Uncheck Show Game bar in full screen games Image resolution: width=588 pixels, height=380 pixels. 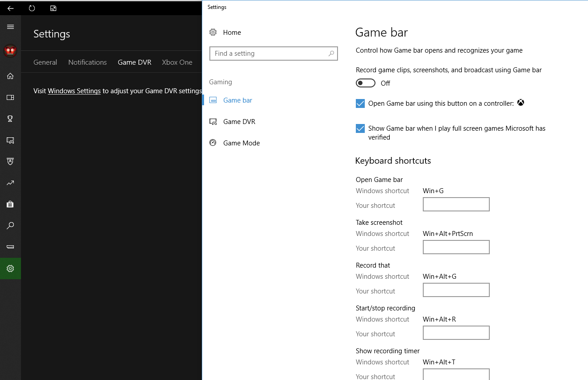[x=360, y=128]
